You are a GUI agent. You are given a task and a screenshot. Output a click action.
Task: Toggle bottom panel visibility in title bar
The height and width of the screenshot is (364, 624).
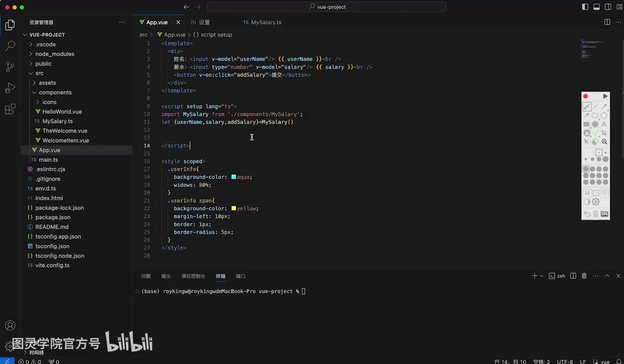tap(597, 7)
